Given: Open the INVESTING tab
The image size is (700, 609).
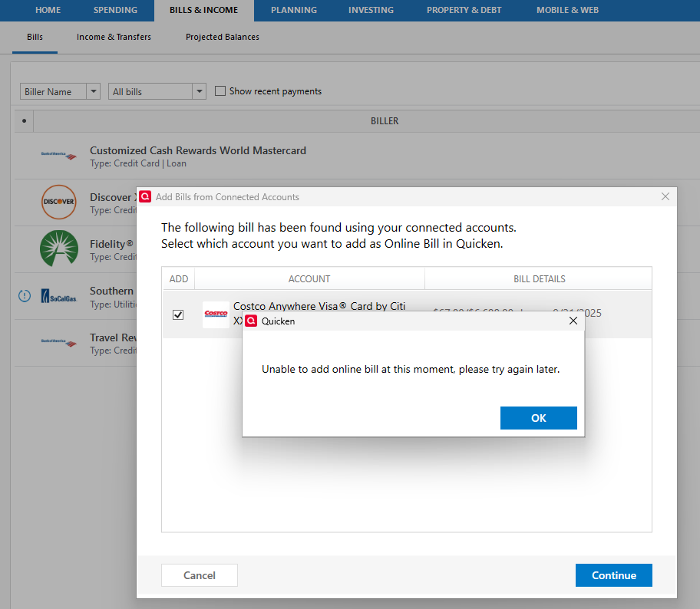Looking at the screenshot, I should tap(371, 10).
